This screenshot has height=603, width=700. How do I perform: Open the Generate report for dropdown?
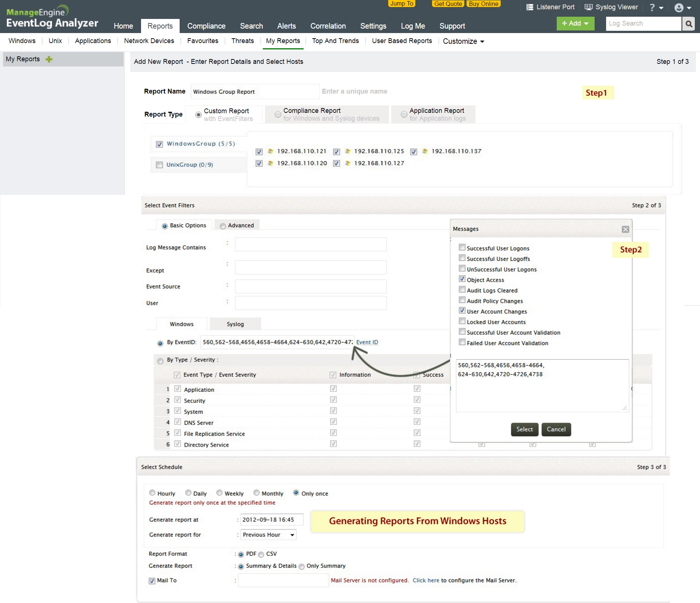268,535
